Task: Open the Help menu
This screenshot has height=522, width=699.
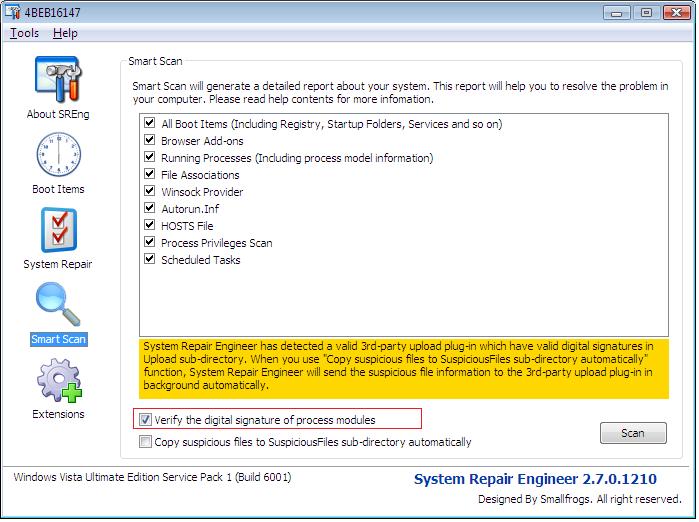Action: pyautogui.click(x=65, y=33)
